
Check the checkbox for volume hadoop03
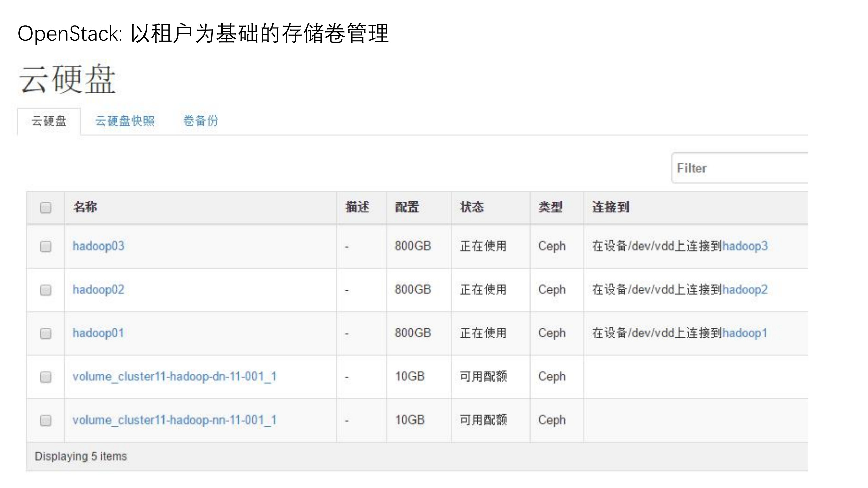click(x=45, y=247)
